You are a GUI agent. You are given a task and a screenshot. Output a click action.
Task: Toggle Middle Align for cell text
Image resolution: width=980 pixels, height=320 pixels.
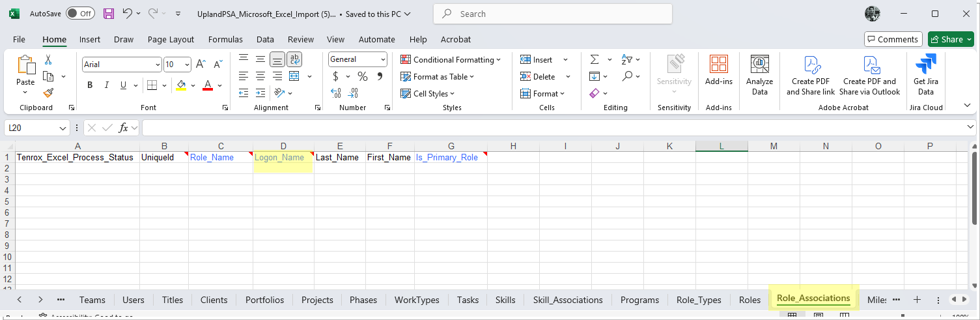[x=260, y=59]
